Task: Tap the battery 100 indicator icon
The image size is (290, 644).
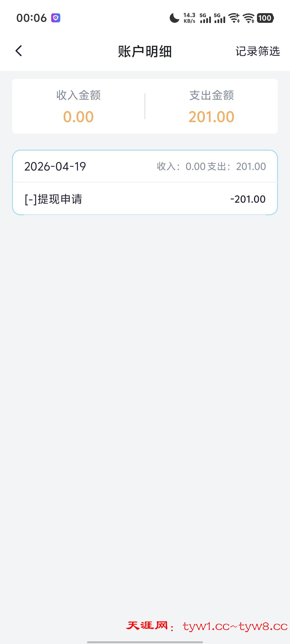Action: tap(265, 18)
